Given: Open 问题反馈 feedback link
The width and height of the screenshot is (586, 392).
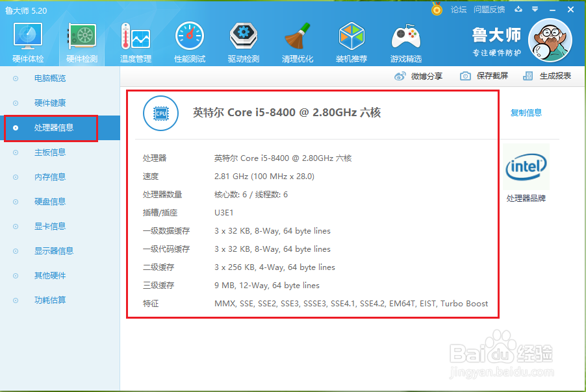Looking at the screenshot, I should point(489,9).
